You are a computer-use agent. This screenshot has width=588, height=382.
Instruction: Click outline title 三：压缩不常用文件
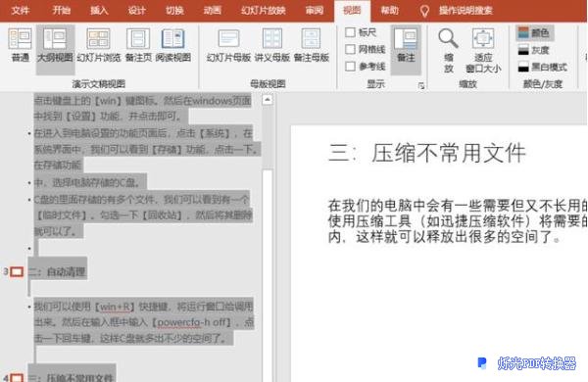72,377
